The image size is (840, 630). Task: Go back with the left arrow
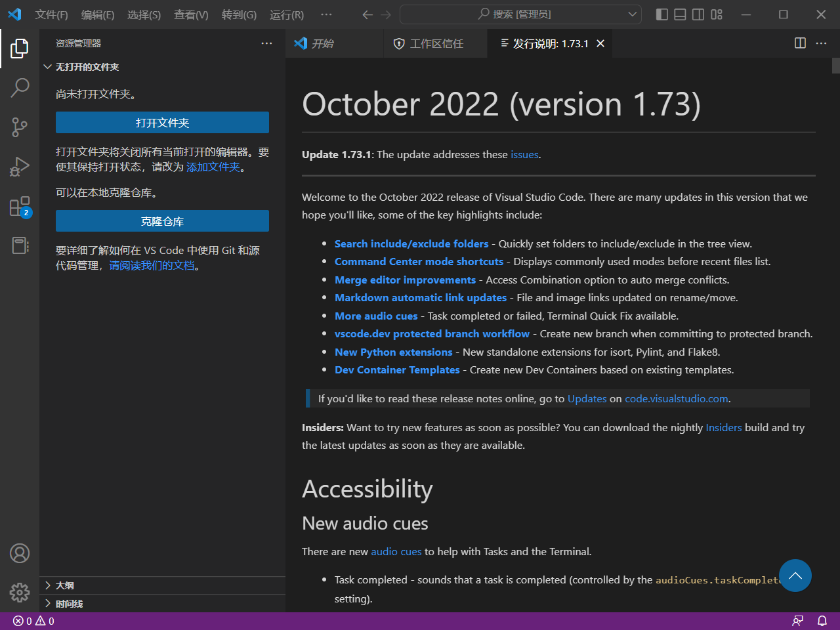(367, 14)
